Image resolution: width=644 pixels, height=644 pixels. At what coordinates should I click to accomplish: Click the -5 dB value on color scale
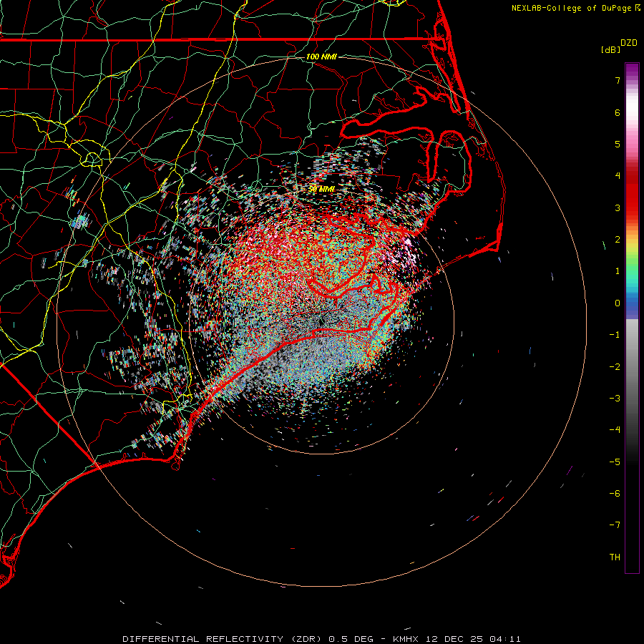(x=615, y=462)
